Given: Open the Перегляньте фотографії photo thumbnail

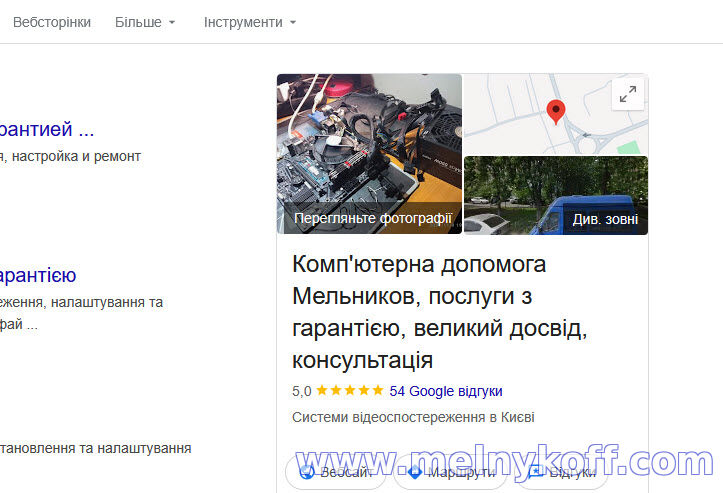Looking at the screenshot, I should click(x=369, y=154).
